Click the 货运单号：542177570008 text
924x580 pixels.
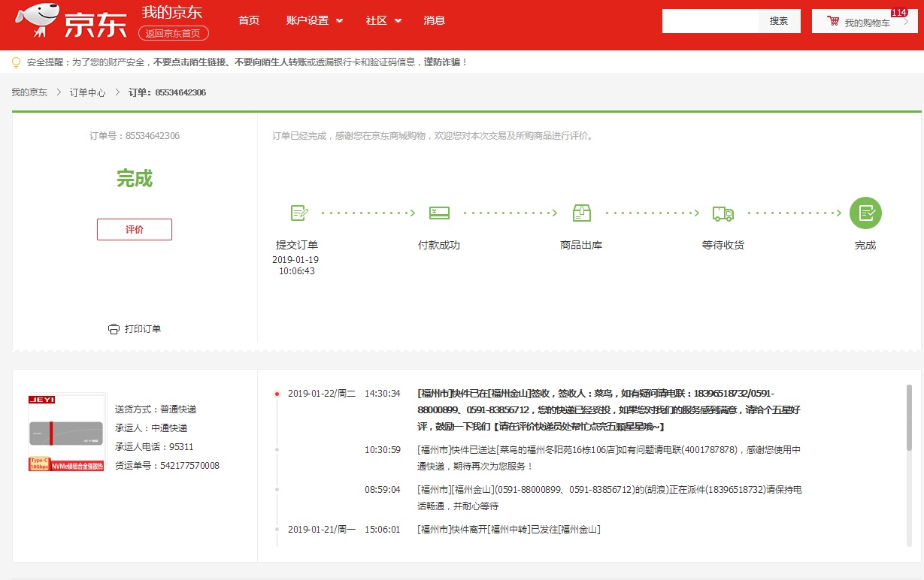tap(167, 466)
